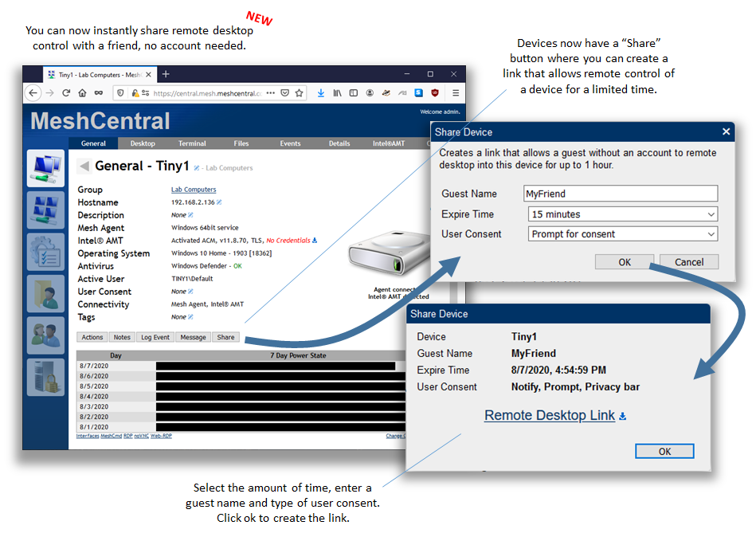Image resolution: width=756 pixels, height=533 pixels.
Task: Switch to the Files tab
Action: pos(241,143)
